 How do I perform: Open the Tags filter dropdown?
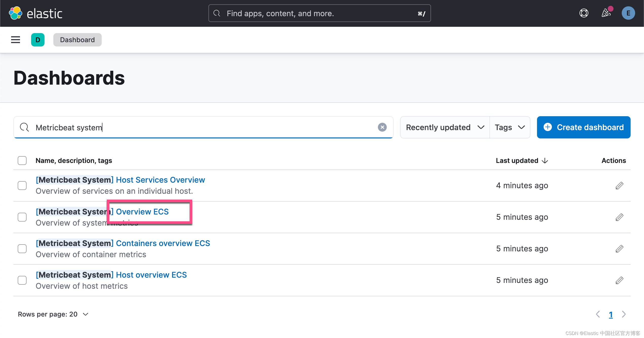point(510,127)
